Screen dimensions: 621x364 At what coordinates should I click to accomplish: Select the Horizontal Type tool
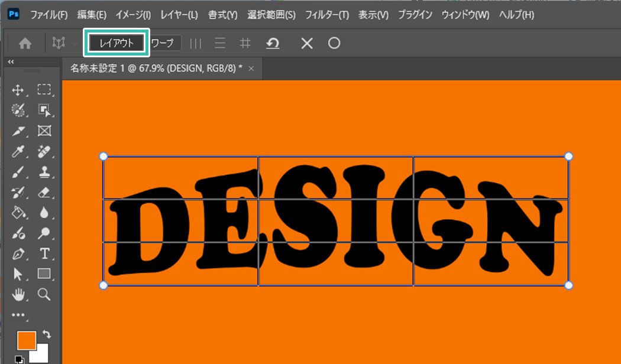44,254
